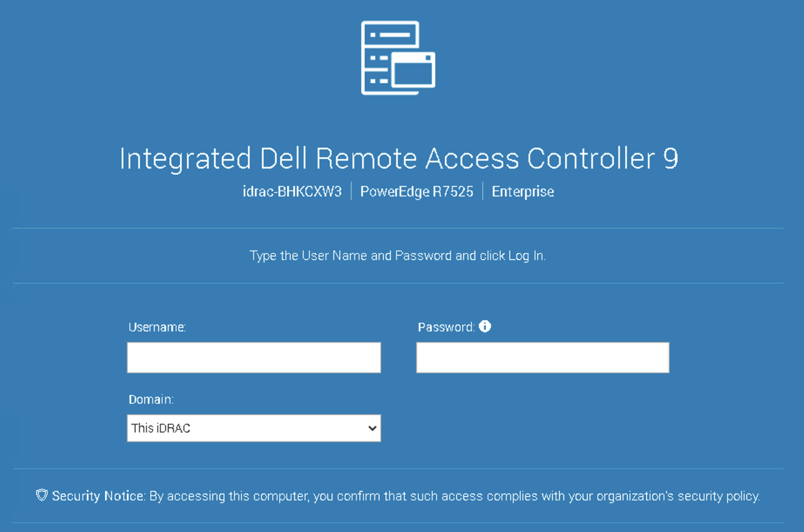
Task: Select the This iDRAC text in the Domain box
Action: coord(161,428)
